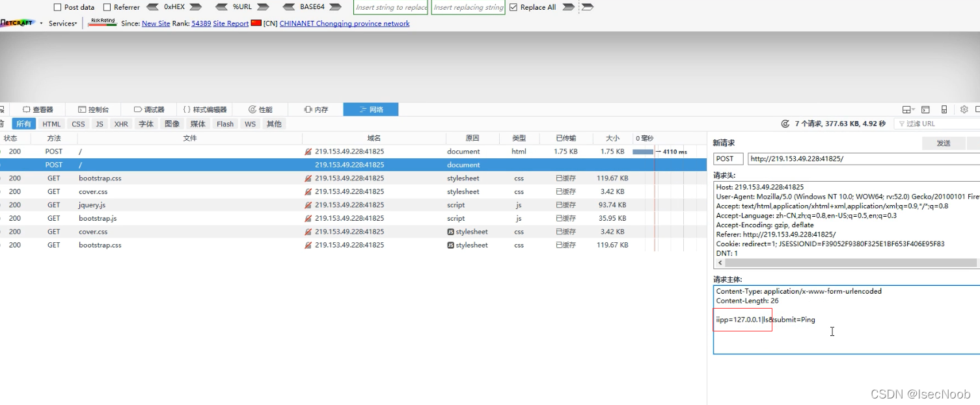This screenshot has height=405, width=980.
Task: Sort by the 文件 (File) column header
Action: click(189, 138)
